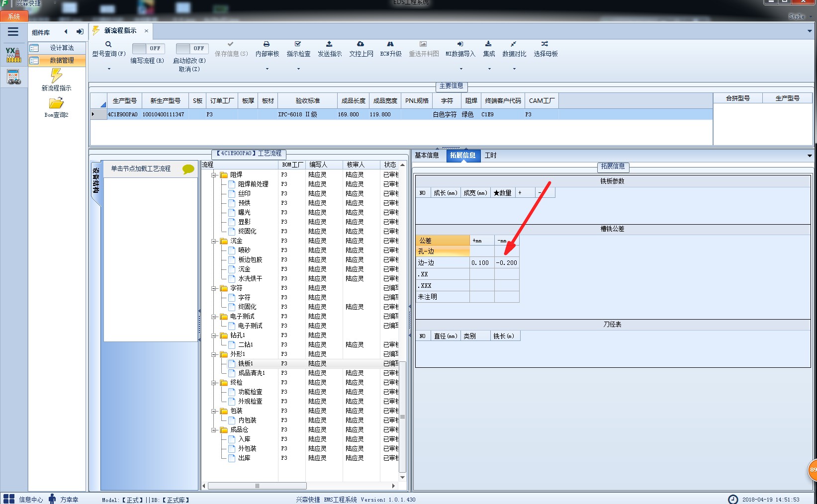The width and height of the screenshot is (817, 504).
Task: Click 文控上网 cloud icon
Action: [361, 44]
